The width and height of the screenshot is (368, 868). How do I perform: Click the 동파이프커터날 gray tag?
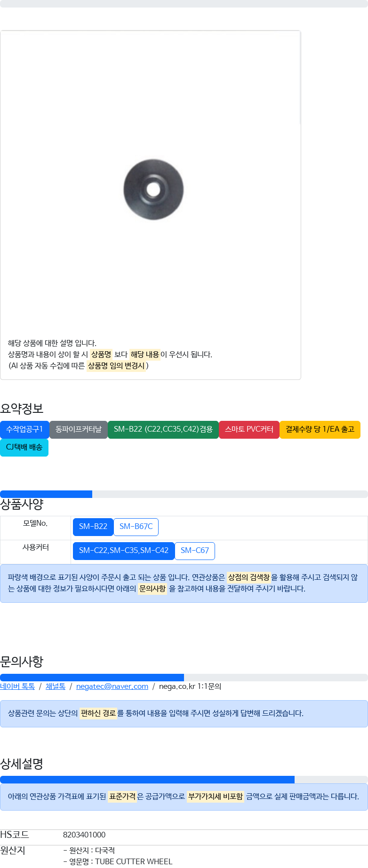(x=79, y=429)
